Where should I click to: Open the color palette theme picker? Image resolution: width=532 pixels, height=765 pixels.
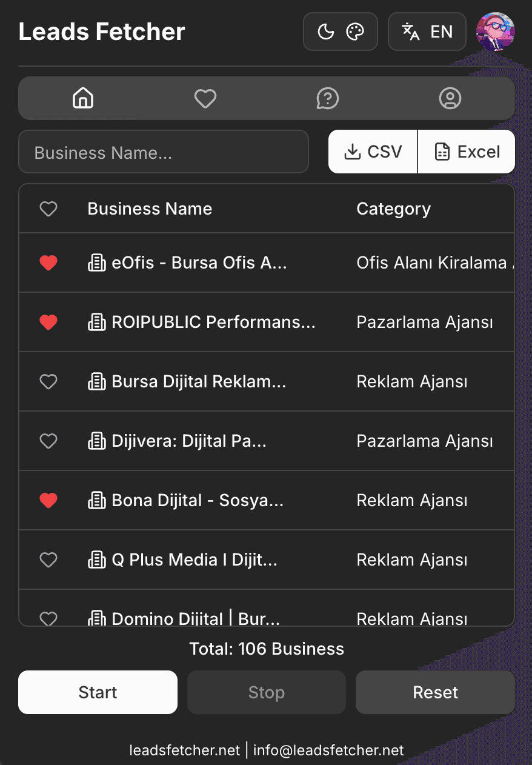pyautogui.click(x=355, y=32)
